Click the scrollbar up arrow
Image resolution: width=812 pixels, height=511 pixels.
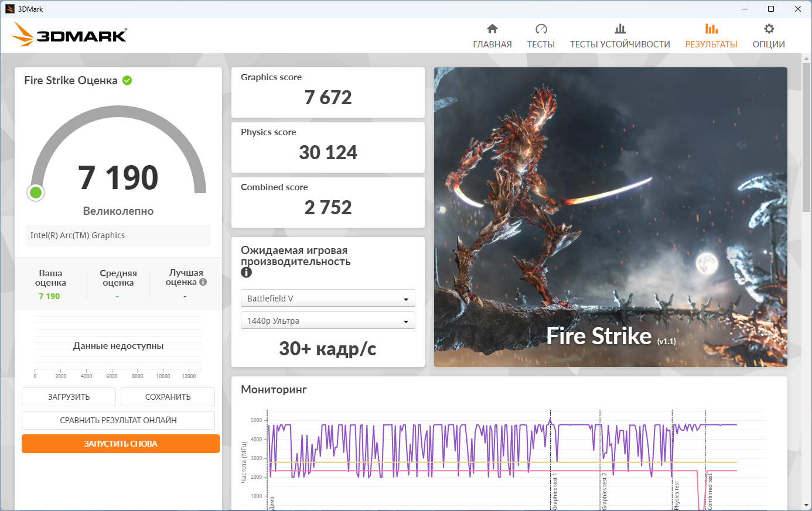(807, 59)
